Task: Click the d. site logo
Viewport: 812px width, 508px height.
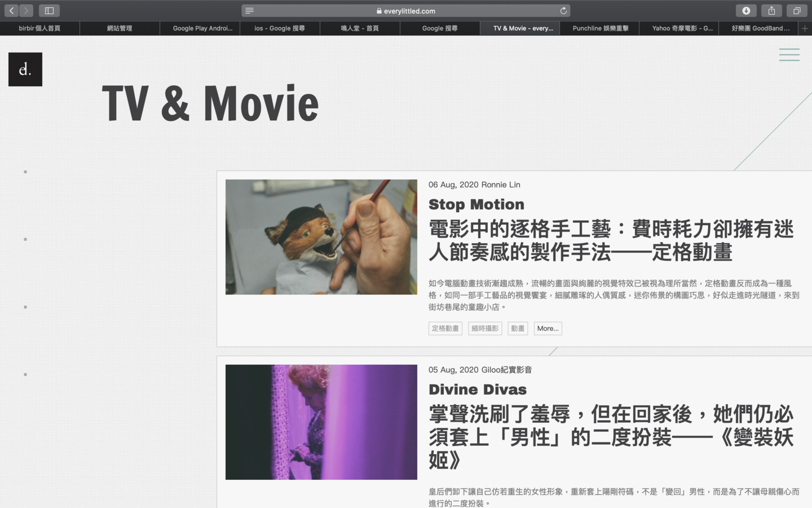Action: click(25, 69)
